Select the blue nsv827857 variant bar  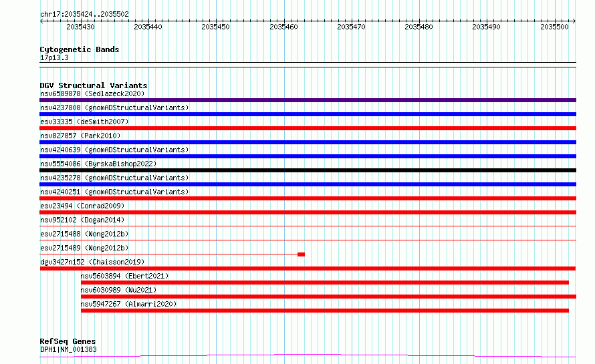tap(308, 142)
